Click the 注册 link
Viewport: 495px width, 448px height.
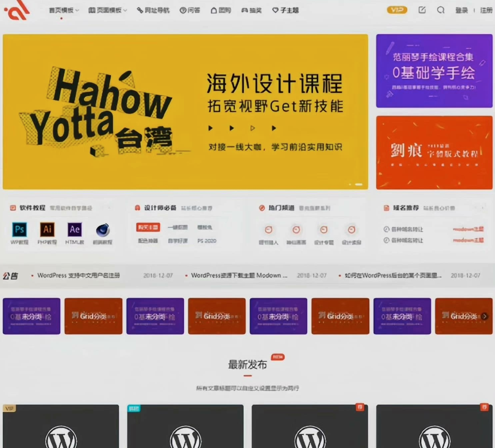(x=486, y=10)
